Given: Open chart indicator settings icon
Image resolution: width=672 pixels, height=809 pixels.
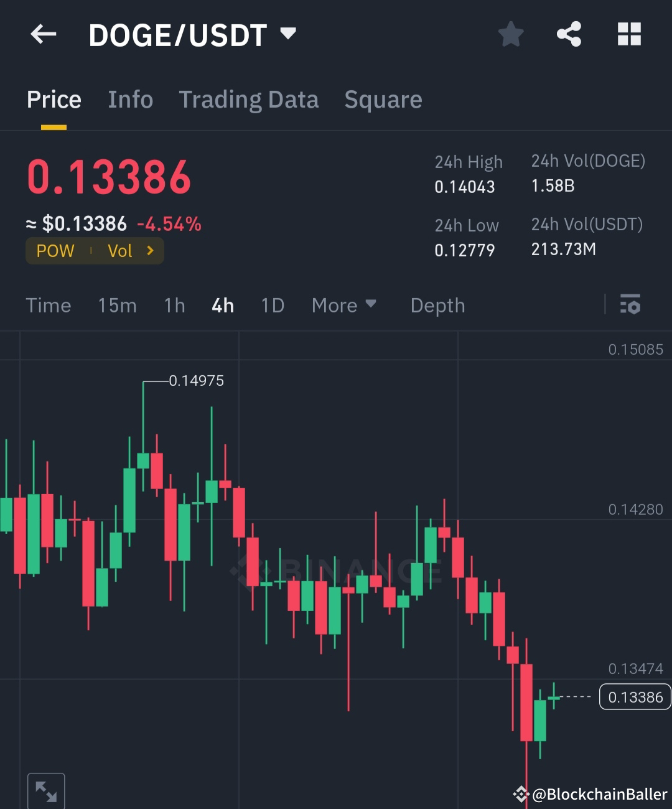Looking at the screenshot, I should (631, 305).
